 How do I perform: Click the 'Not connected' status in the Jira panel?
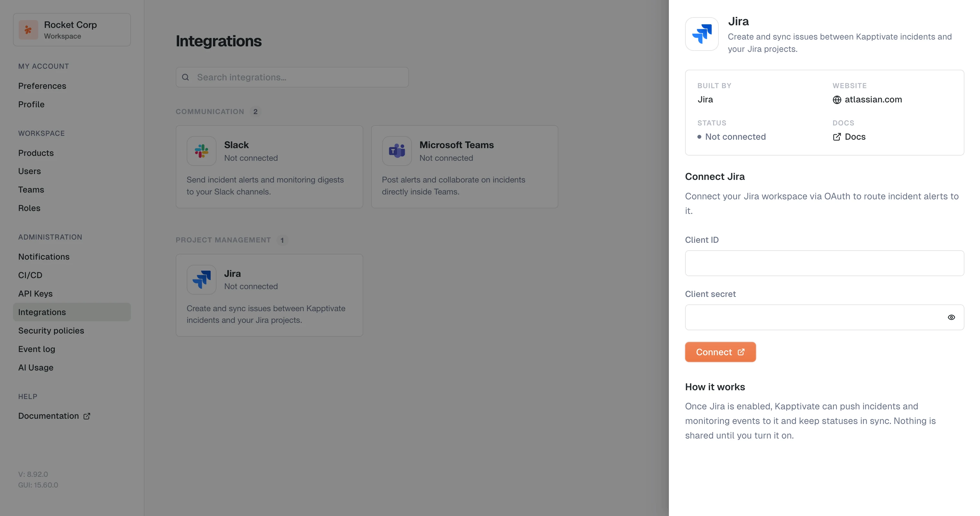point(731,137)
